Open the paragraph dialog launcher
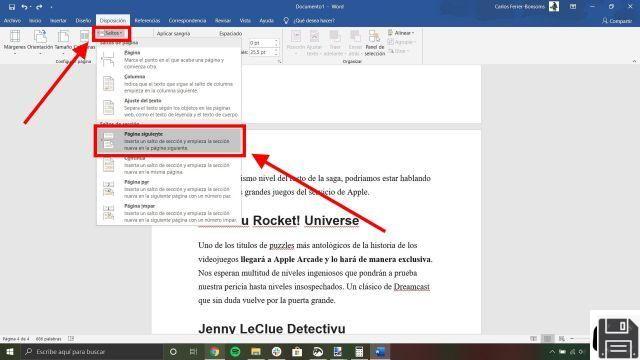 (x=280, y=62)
